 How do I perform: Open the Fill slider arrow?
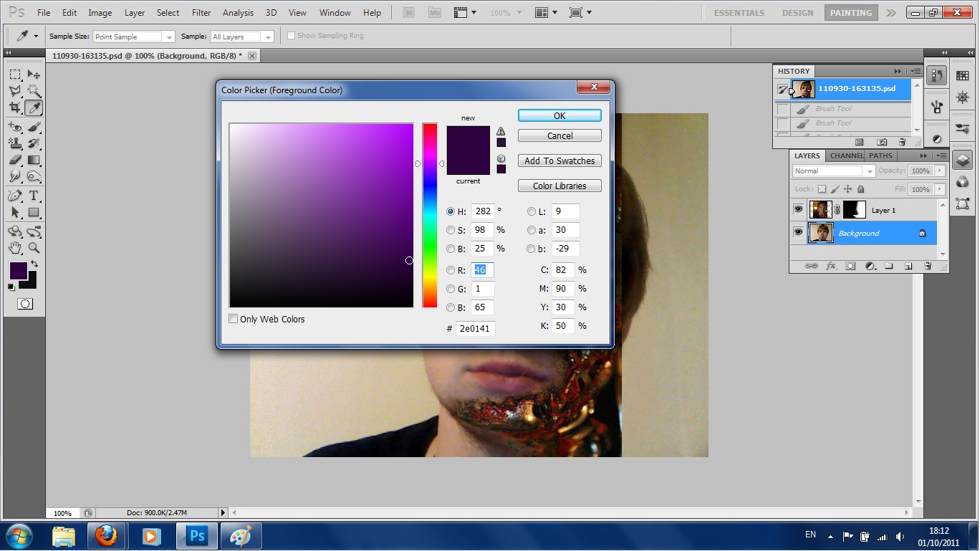pos(940,190)
